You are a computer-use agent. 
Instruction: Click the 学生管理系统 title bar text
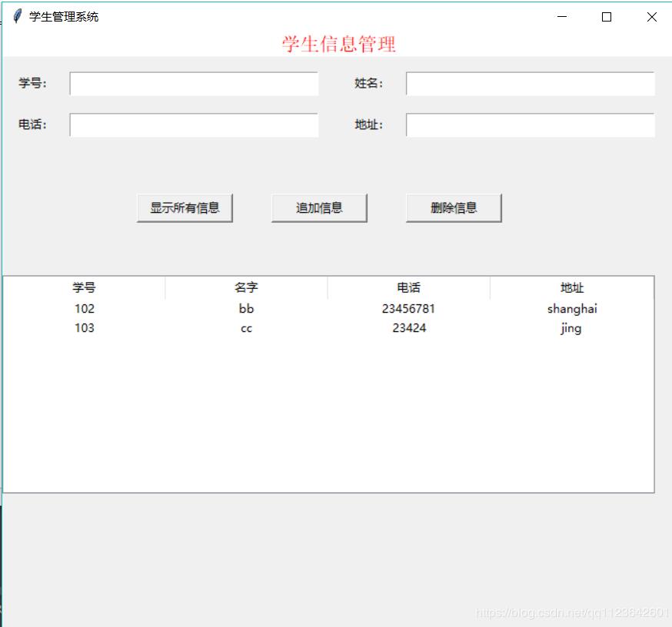coord(65,15)
